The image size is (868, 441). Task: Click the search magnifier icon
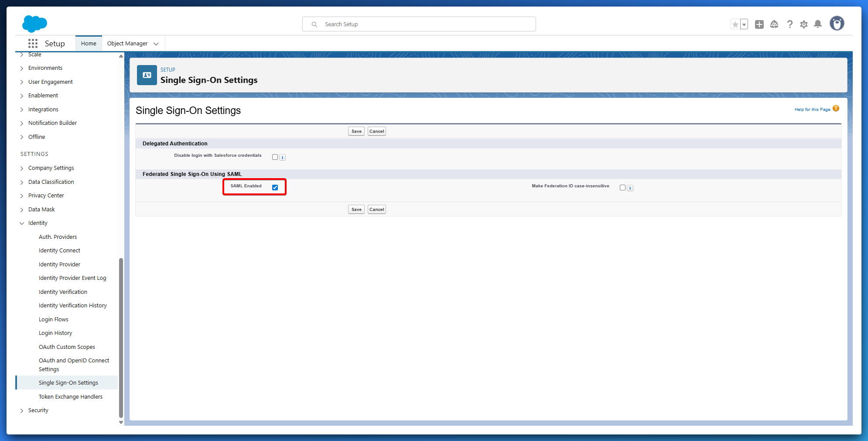click(x=314, y=24)
